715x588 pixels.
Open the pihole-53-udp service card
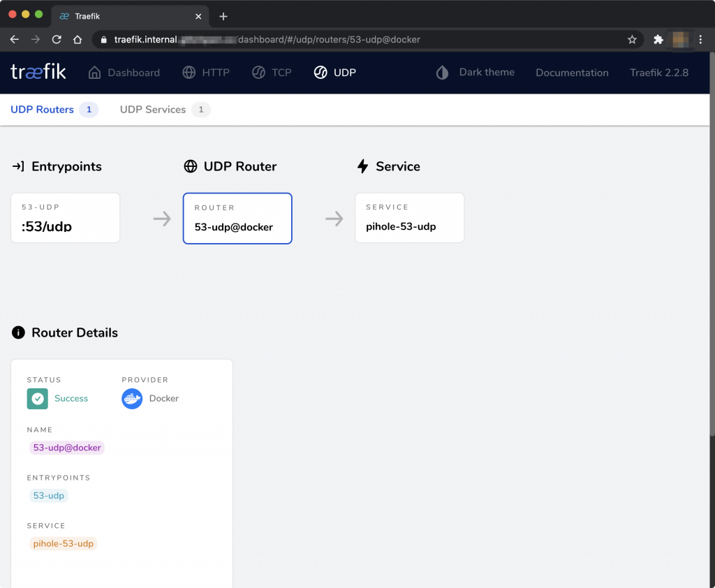coord(409,218)
